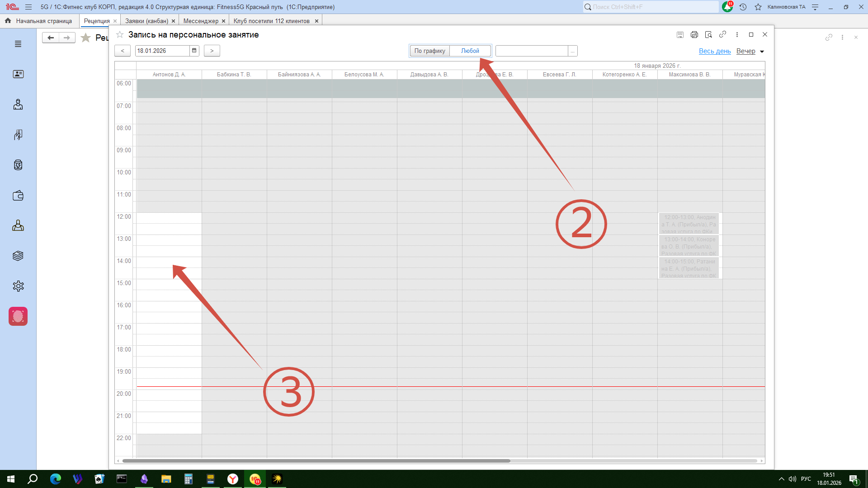The image size is (868, 488).
Task: Open the history clock icon
Action: [743, 7]
